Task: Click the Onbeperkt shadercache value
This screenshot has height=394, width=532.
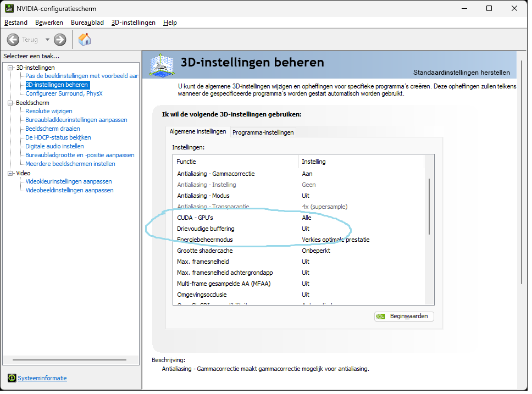Action: tap(316, 251)
